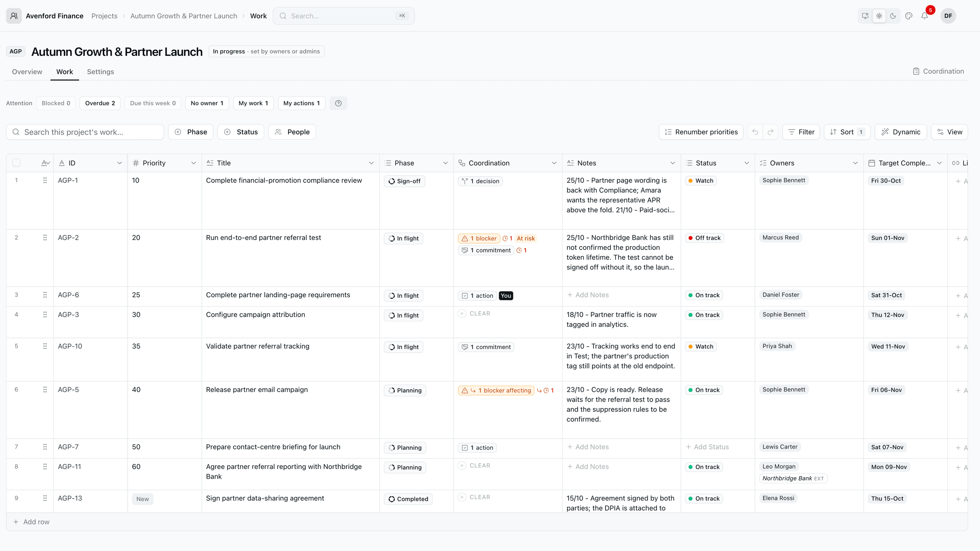Click the row sort indicator header icon
The height and width of the screenshot is (551, 980).
(x=45, y=163)
